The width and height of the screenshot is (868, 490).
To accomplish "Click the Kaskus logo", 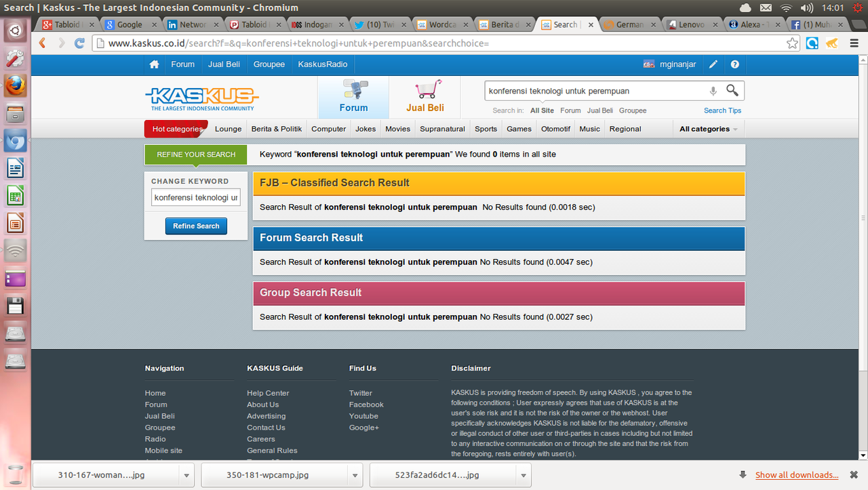I will coord(202,98).
